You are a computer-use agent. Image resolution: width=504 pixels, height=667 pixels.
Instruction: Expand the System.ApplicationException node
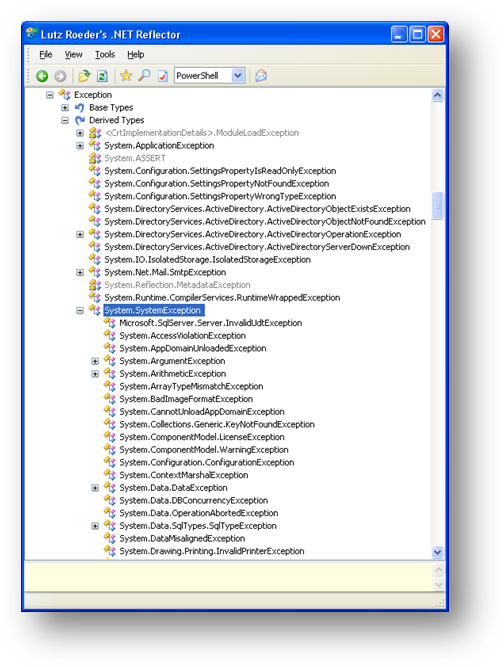(x=80, y=146)
